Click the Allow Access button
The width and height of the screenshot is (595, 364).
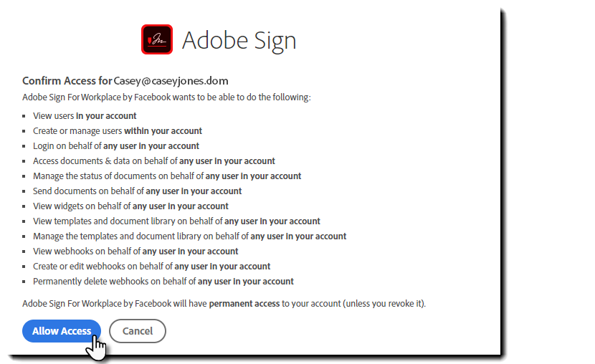(62, 331)
